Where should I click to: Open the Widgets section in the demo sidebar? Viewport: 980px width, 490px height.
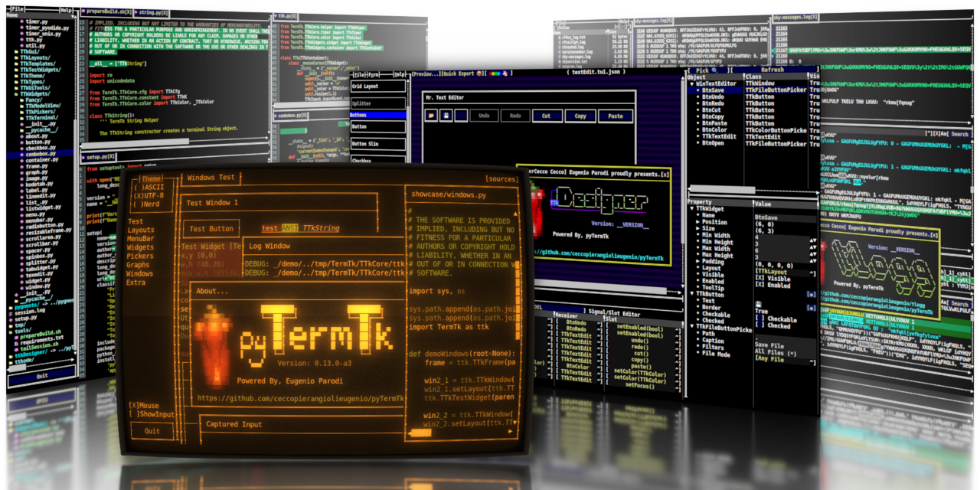point(140,248)
